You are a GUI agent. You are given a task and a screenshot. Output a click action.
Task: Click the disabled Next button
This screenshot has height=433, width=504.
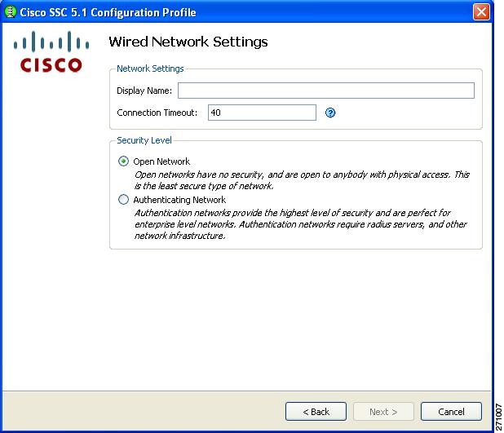point(383,412)
